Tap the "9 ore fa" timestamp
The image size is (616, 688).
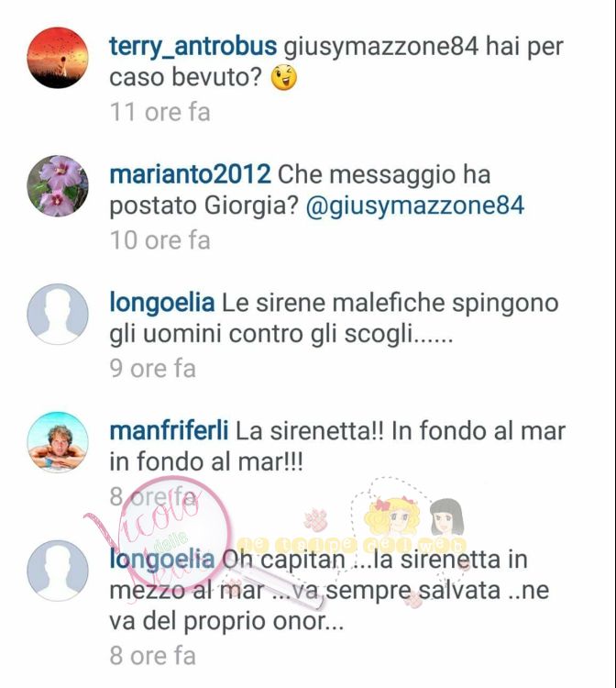(x=152, y=368)
